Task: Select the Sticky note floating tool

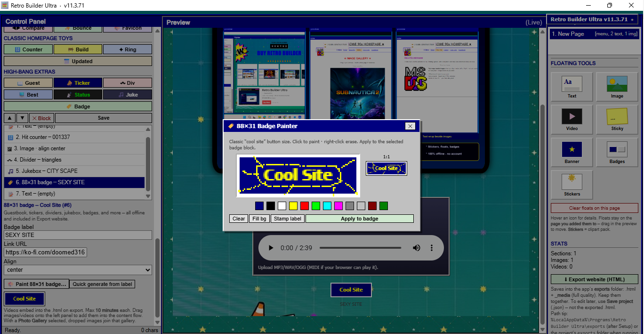Action: click(617, 119)
